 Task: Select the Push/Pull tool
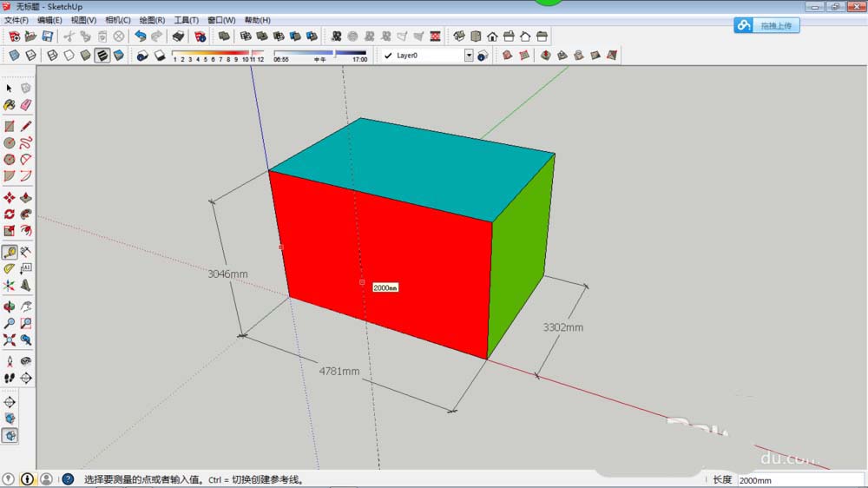click(x=25, y=198)
